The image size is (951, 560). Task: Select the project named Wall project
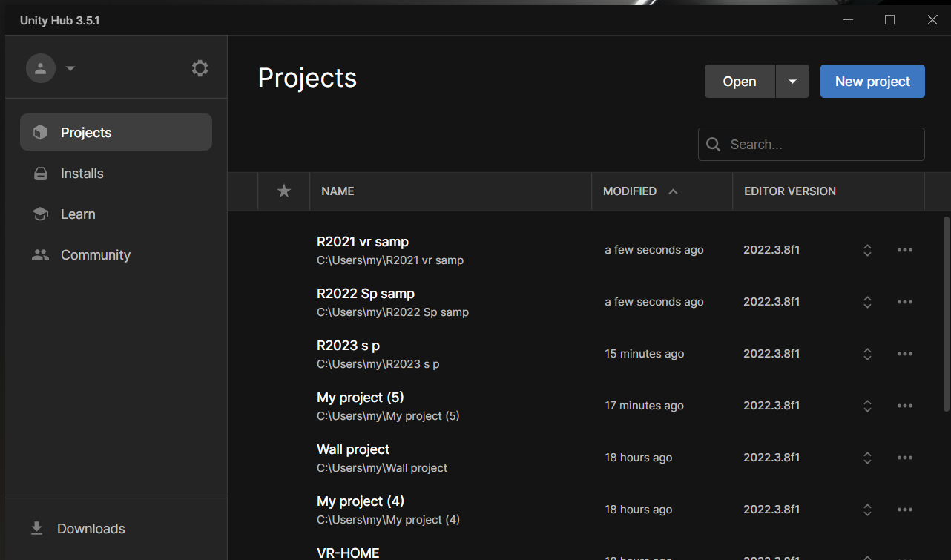coord(353,449)
